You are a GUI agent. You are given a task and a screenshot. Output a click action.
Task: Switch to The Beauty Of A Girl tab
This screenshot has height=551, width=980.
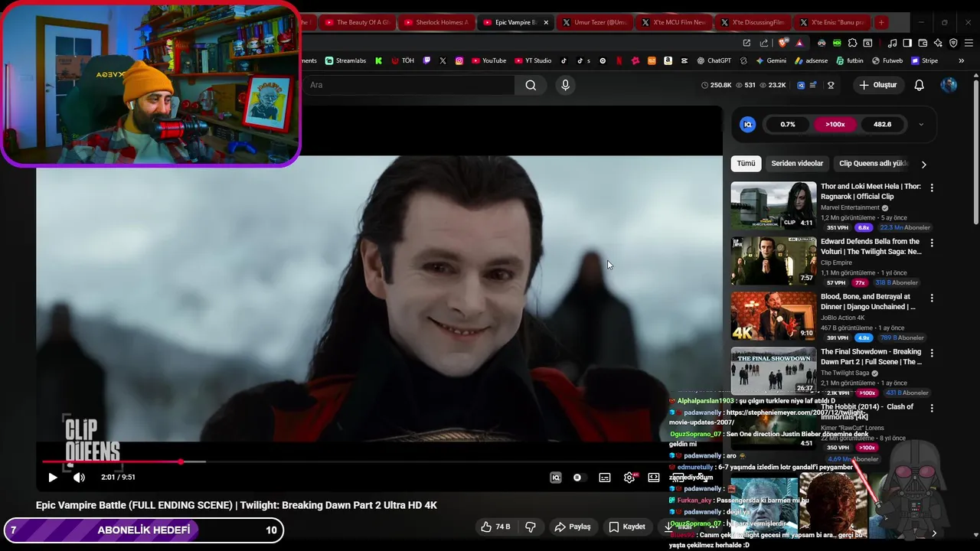coord(357,23)
